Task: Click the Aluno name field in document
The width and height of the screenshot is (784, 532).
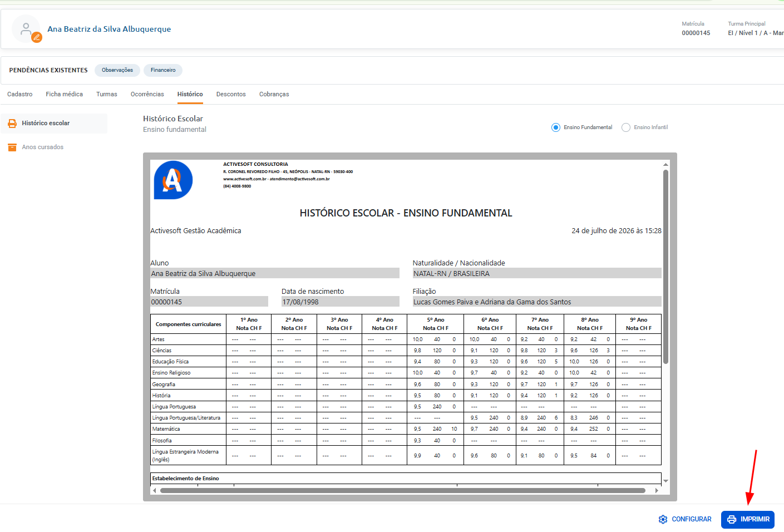Action: [x=275, y=273]
